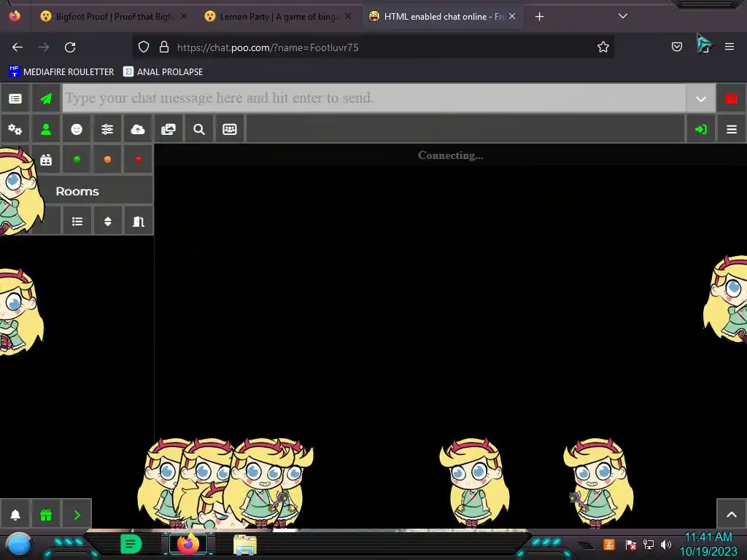The height and width of the screenshot is (560, 747).
Task: Switch to the Bigfoot Proof tab
Action: pos(113,17)
